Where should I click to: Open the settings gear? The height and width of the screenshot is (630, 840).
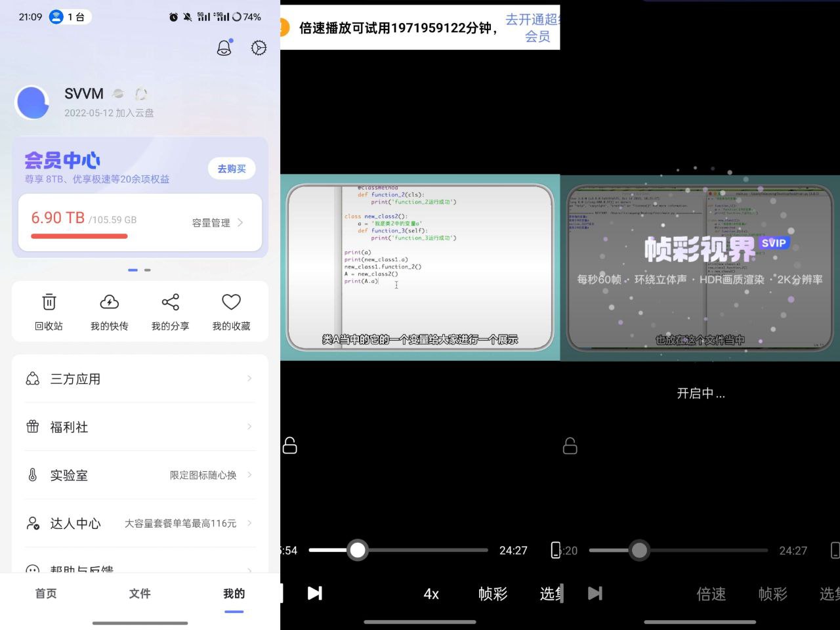coord(259,47)
